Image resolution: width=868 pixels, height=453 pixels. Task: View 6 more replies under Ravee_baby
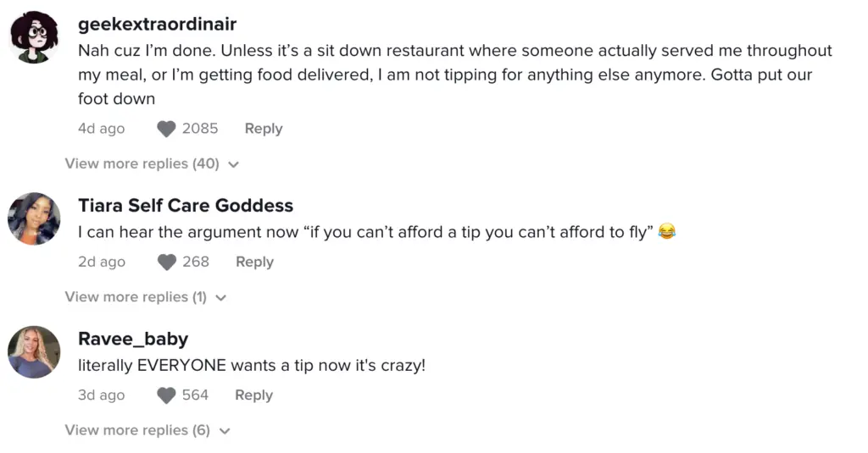click(137, 430)
